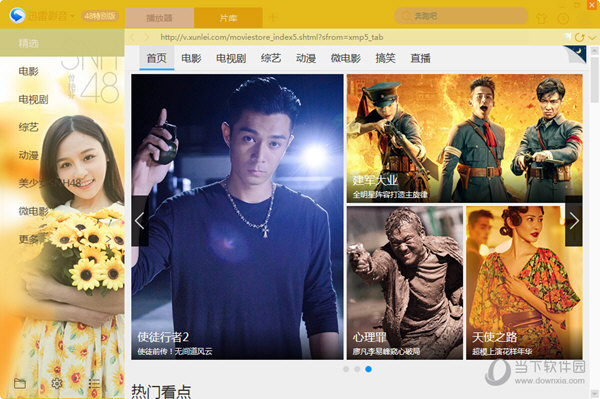The height and width of the screenshot is (399, 600).
Task: Open the 搞笑 page tab
Action: (385, 58)
